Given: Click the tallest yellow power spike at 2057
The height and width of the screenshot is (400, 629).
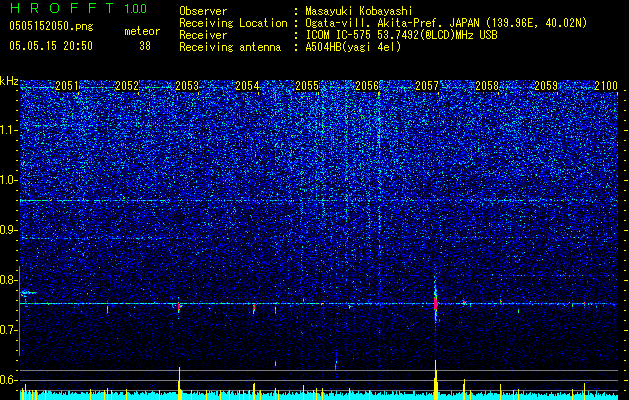Looking at the screenshot, I should [x=435, y=380].
